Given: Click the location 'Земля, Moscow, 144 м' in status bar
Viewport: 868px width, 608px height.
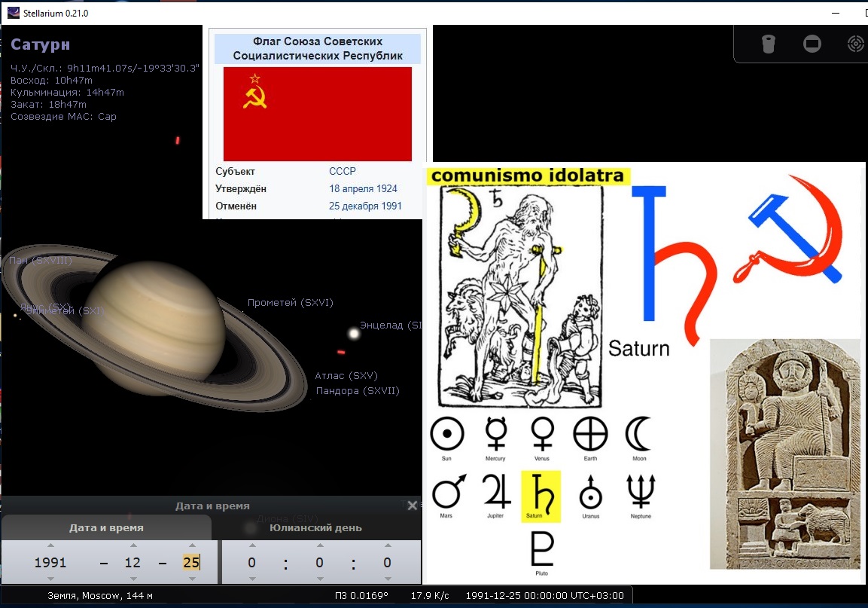Looking at the screenshot, I should [99, 596].
